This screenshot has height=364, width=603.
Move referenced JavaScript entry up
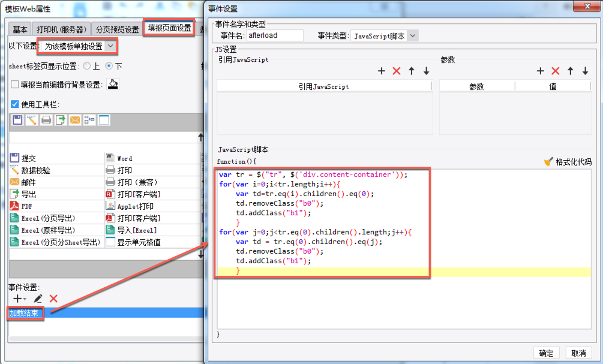(x=412, y=71)
